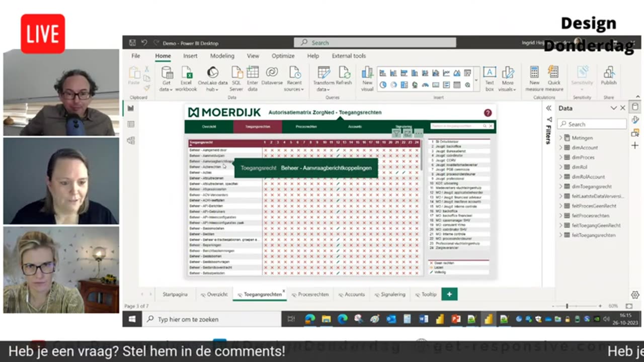
Task: Collapse the Data pane chevron
Action: (x=613, y=108)
